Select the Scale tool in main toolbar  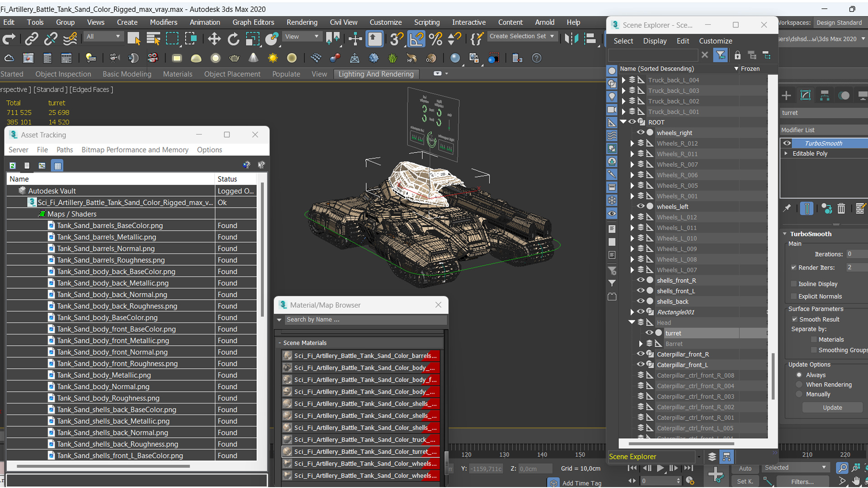(252, 39)
